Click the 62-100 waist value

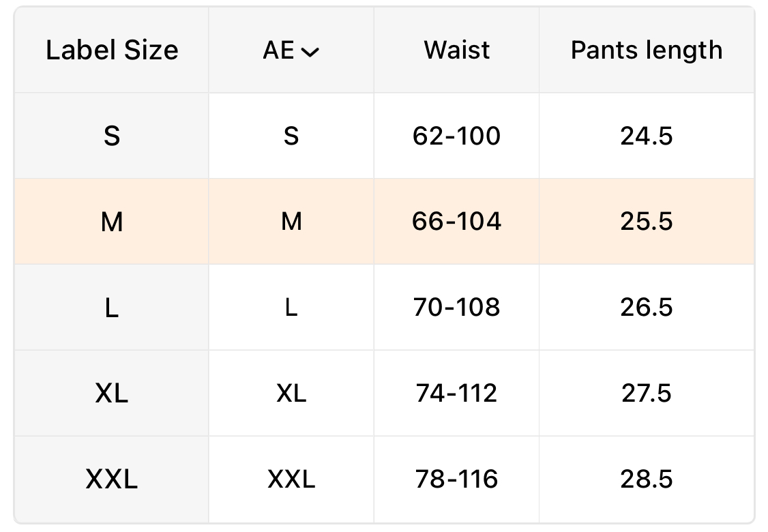[x=456, y=136]
